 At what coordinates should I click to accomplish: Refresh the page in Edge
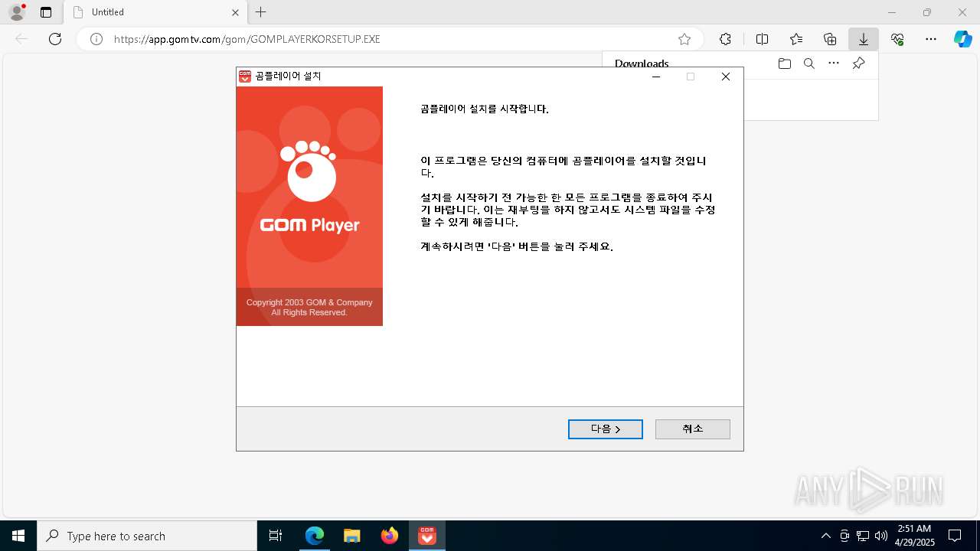click(55, 39)
